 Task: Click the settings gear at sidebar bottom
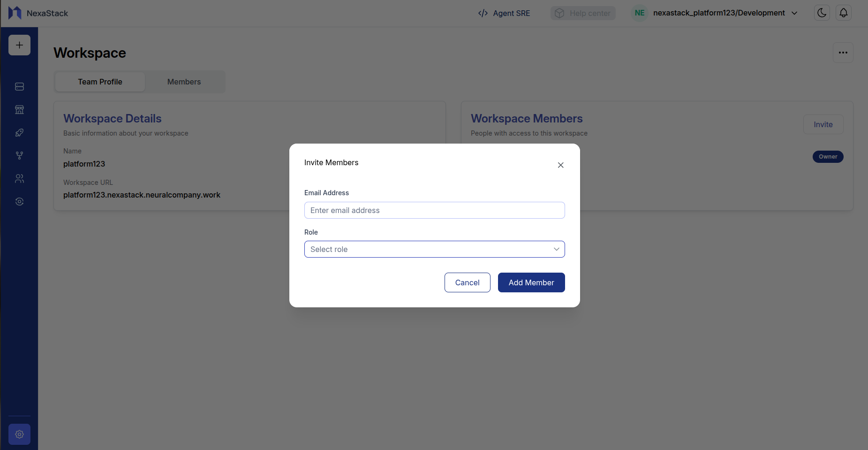(x=19, y=434)
